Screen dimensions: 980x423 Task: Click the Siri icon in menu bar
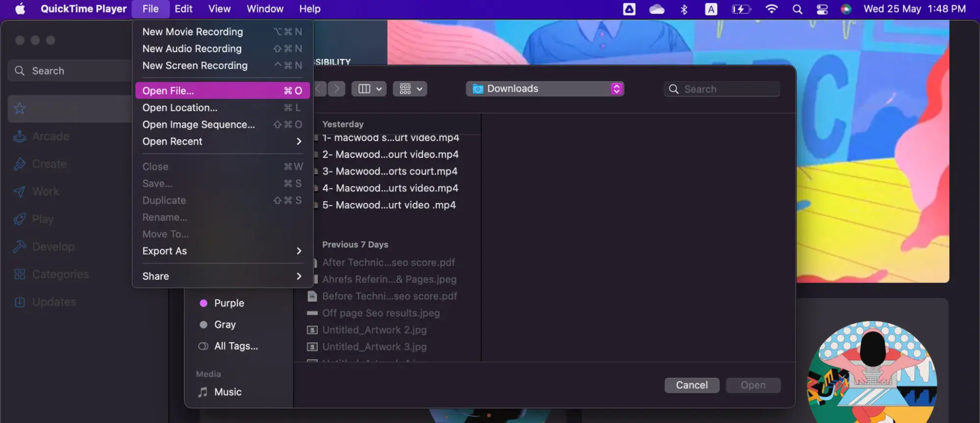846,9
